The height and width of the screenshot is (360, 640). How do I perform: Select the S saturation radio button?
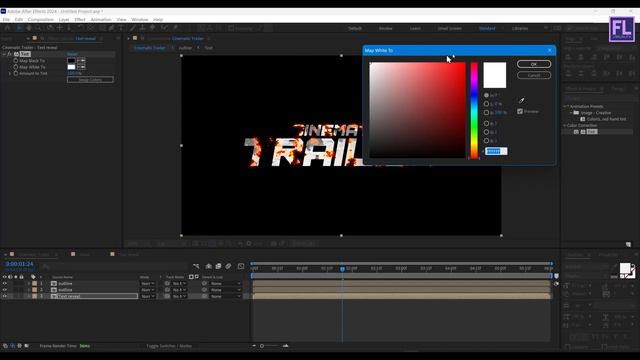(x=486, y=104)
